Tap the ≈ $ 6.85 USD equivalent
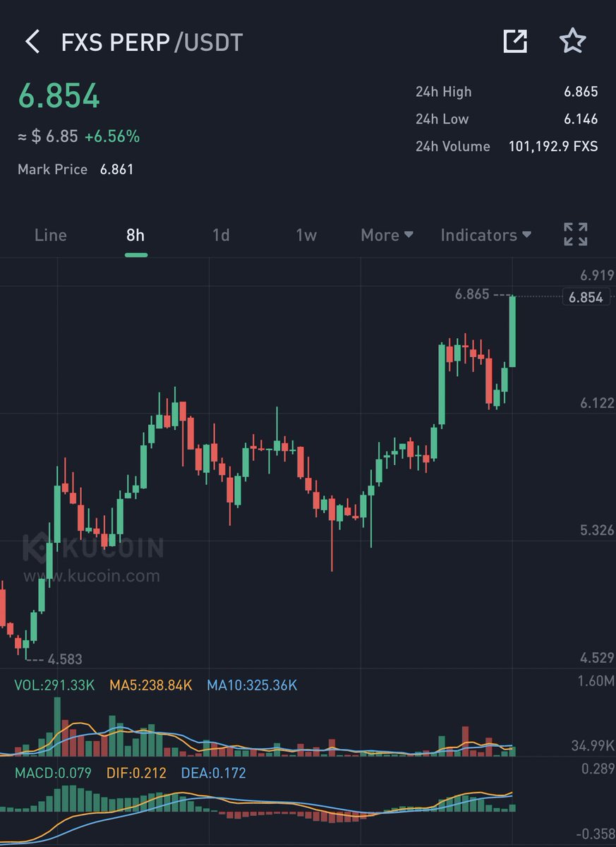The height and width of the screenshot is (847, 616). 48,136
